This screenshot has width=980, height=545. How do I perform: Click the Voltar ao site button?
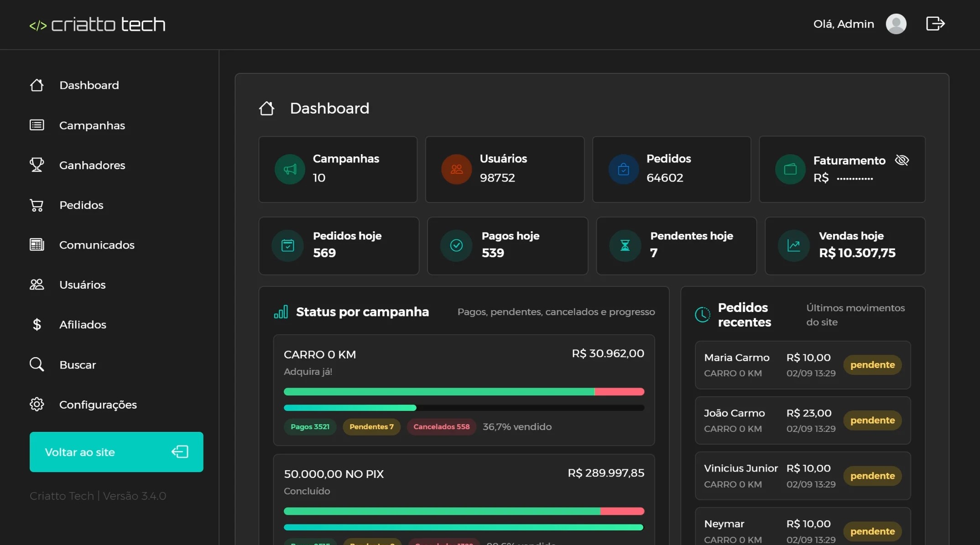[x=116, y=452]
